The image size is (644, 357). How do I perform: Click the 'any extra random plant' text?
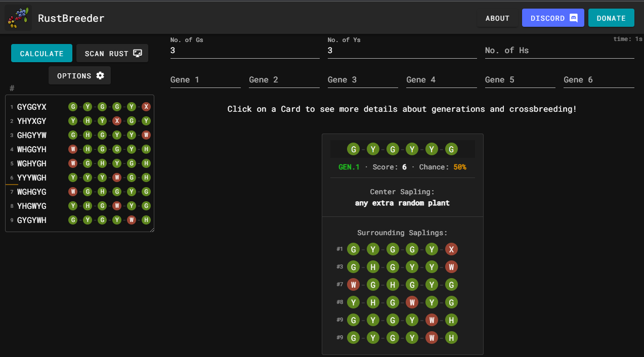(402, 203)
